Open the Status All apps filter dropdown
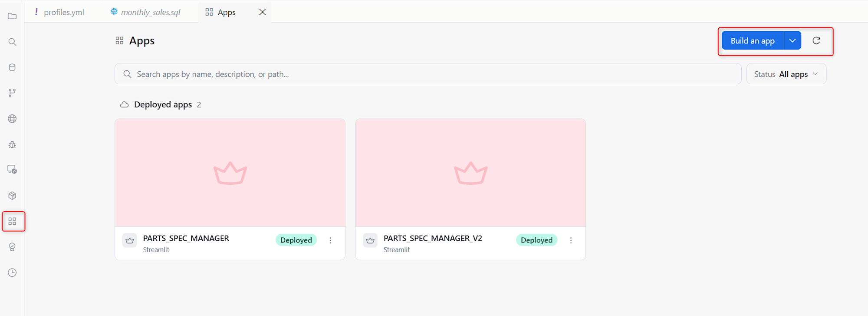 point(786,74)
